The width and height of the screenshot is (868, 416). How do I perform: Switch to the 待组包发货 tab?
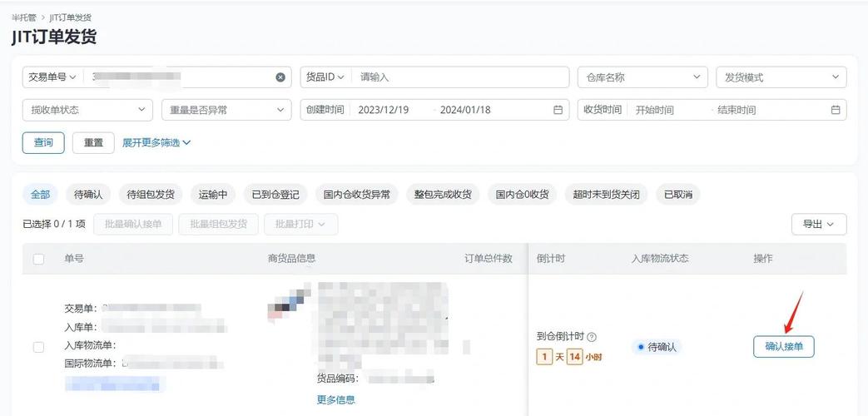tap(151, 195)
